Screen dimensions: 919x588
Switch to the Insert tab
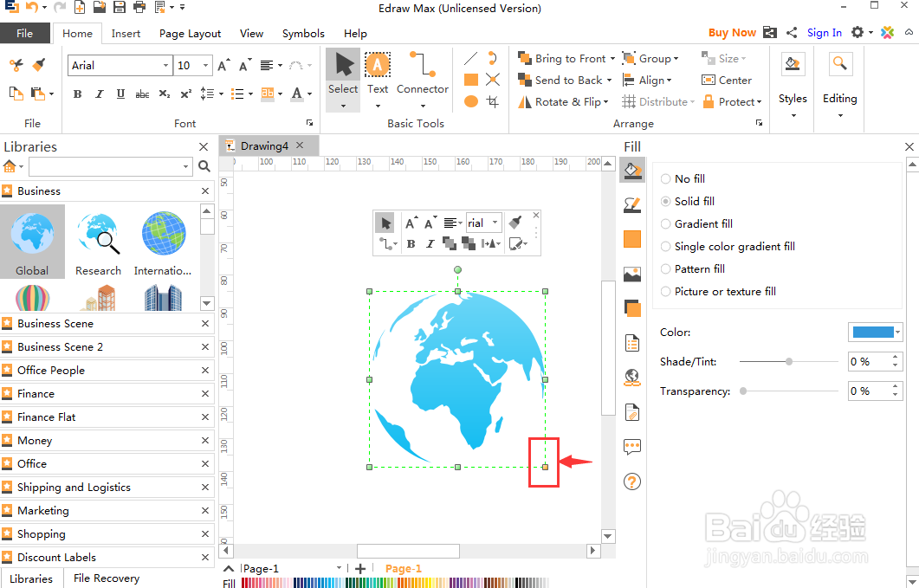point(126,34)
